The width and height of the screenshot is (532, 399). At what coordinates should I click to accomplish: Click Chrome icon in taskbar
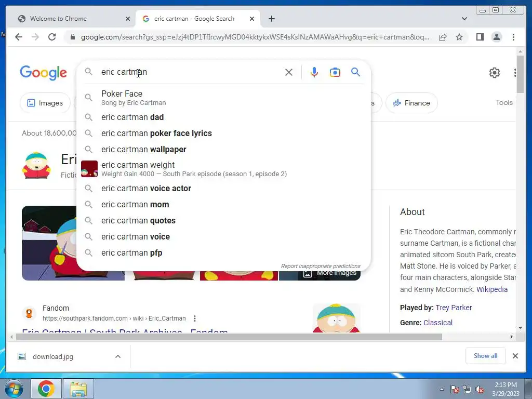point(46,389)
